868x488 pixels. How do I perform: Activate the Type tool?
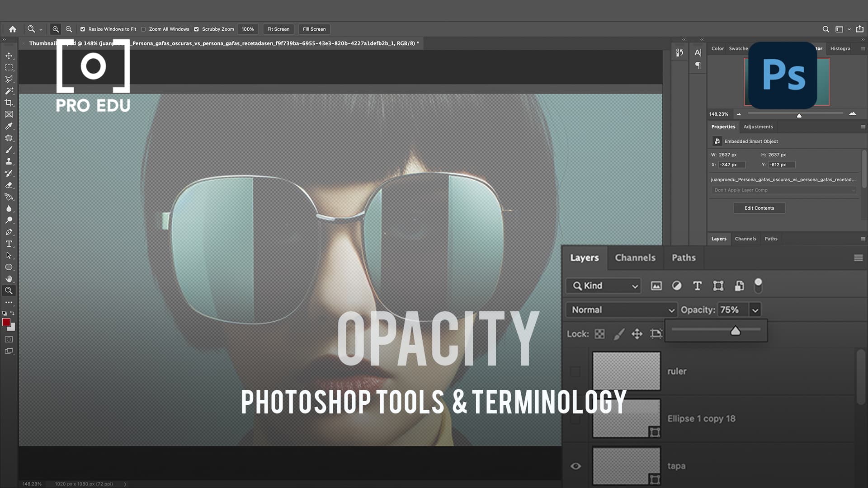pos(8,244)
